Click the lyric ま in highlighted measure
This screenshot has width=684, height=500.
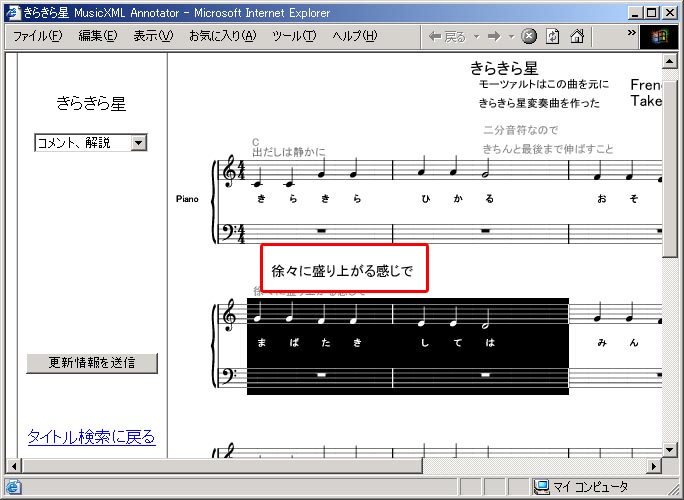tap(261, 342)
